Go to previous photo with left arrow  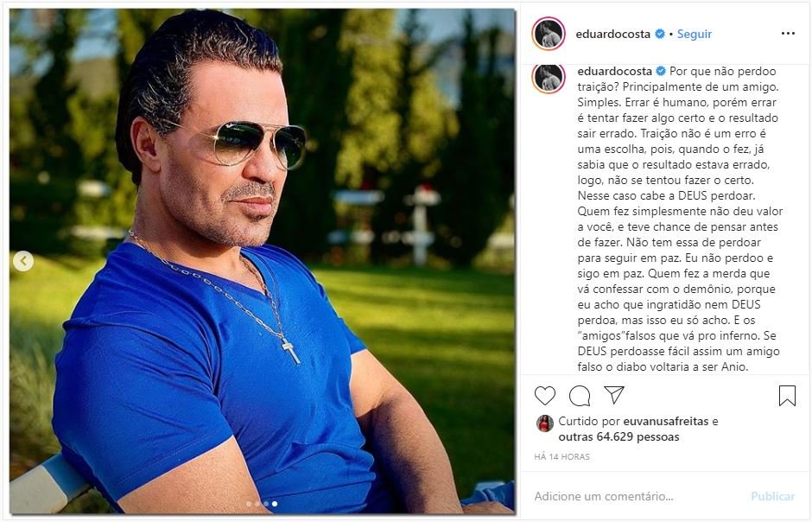(x=23, y=261)
